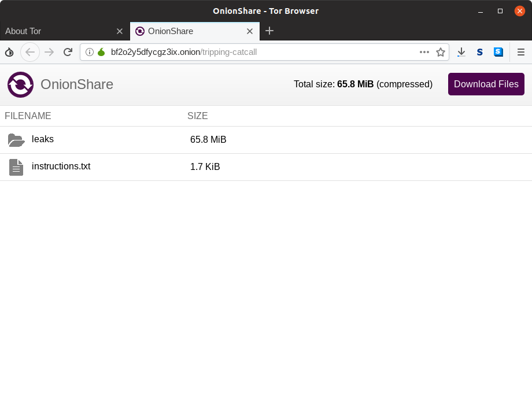Open the Downloads panel arrow
The image size is (532, 411).
click(461, 52)
